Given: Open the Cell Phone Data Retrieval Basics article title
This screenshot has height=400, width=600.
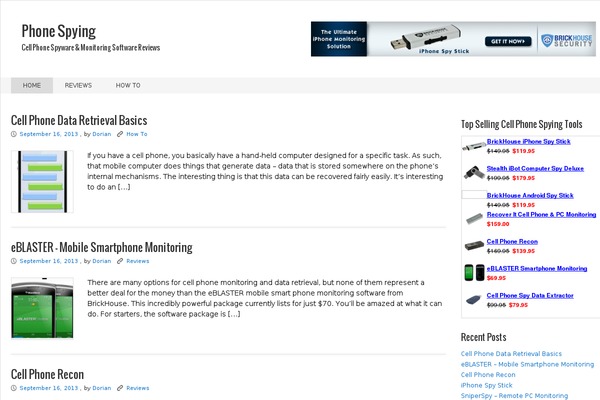Looking at the screenshot, I should (79, 120).
